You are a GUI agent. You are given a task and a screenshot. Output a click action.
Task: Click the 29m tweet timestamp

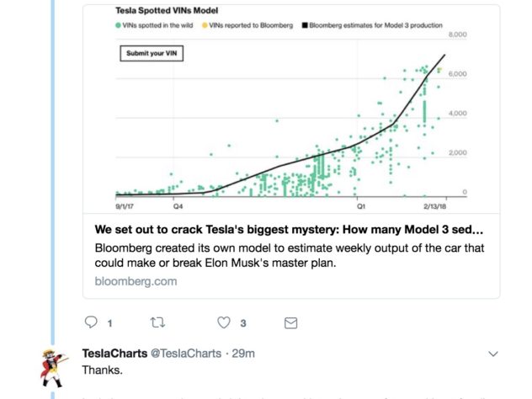pos(243,354)
